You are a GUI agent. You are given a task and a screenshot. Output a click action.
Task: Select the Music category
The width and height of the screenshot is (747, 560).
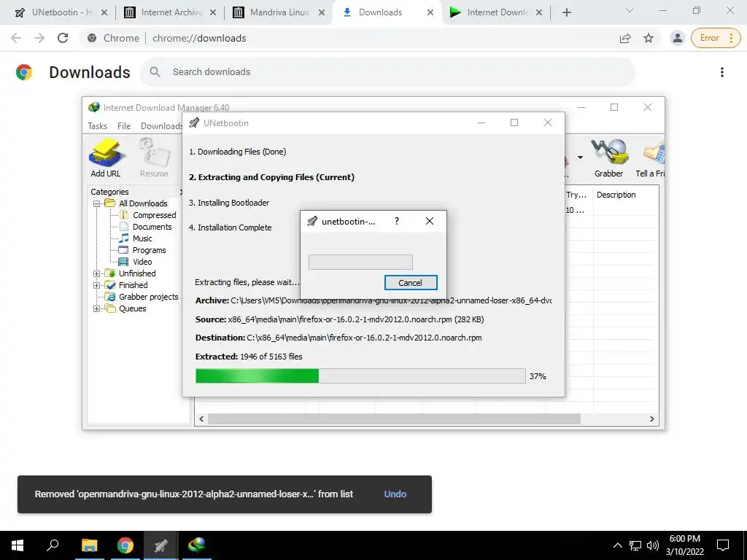click(x=142, y=238)
